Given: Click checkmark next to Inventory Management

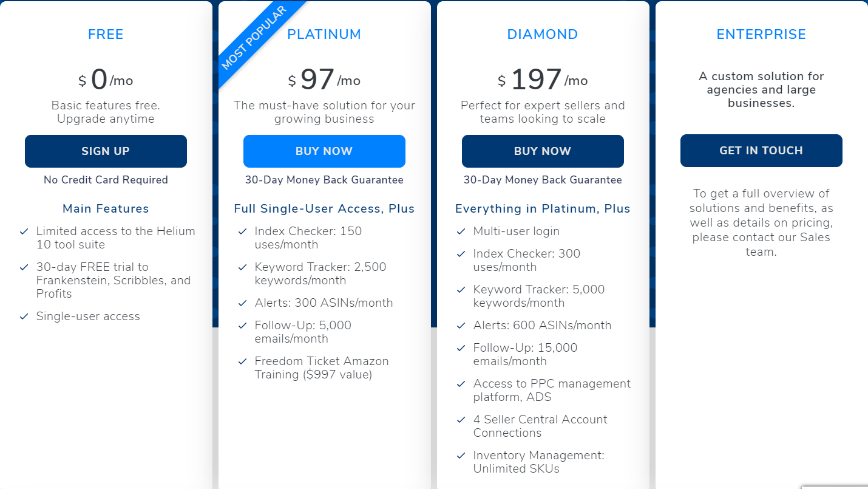Looking at the screenshot, I should (x=461, y=456).
